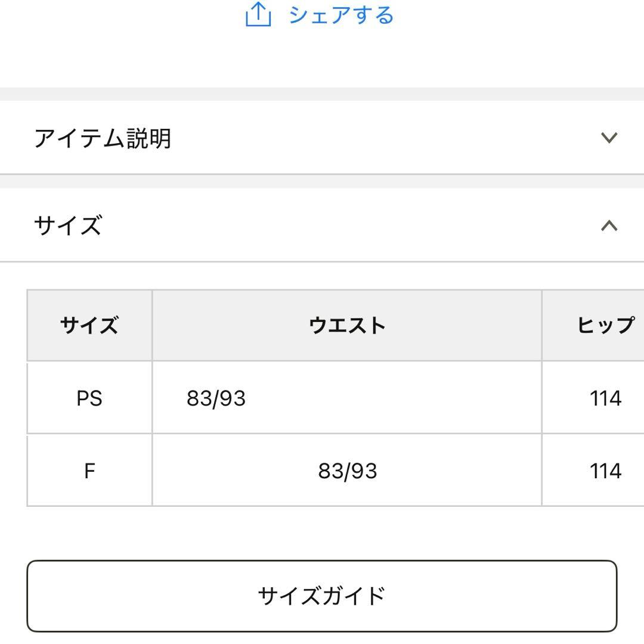Tap the シェアする share link
The width and height of the screenshot is (644, 644).
pos(340,15)
